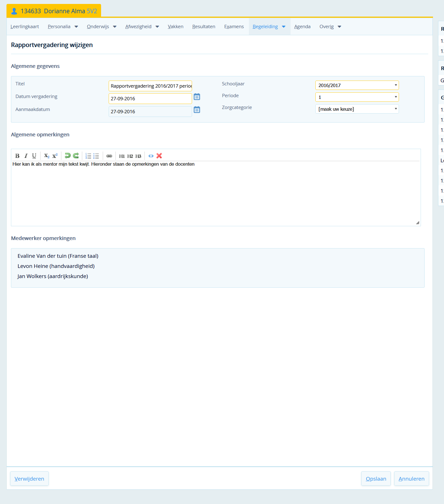Toggle italic formatting in the editor
This screenshot has height=504, width=444.
click(26, 156)
